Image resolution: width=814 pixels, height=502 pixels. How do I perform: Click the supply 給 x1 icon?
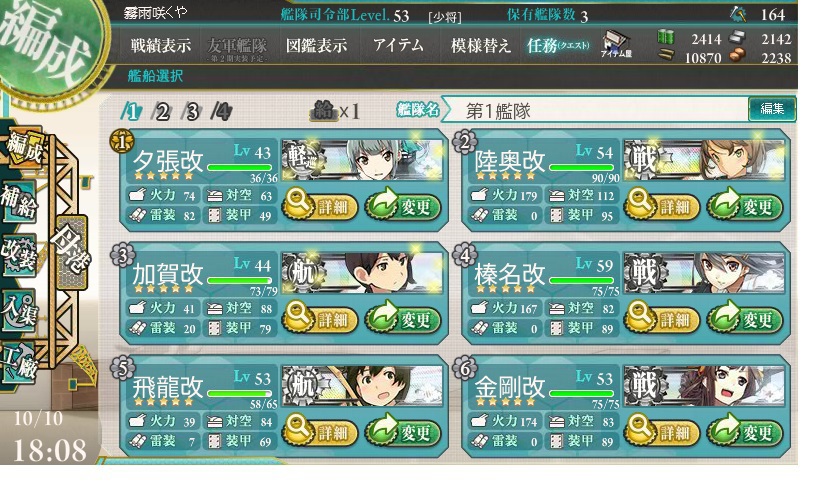point(335,111)
